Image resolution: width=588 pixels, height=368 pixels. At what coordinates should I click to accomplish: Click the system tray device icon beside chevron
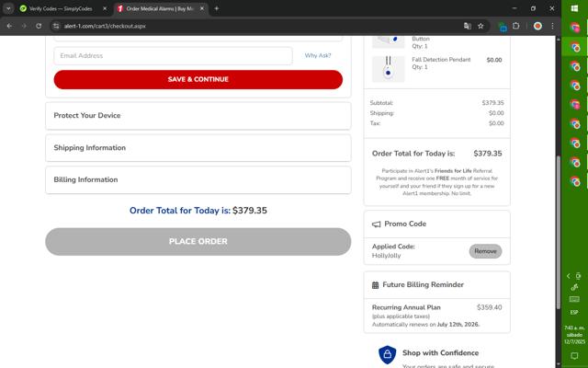(578, 276)
